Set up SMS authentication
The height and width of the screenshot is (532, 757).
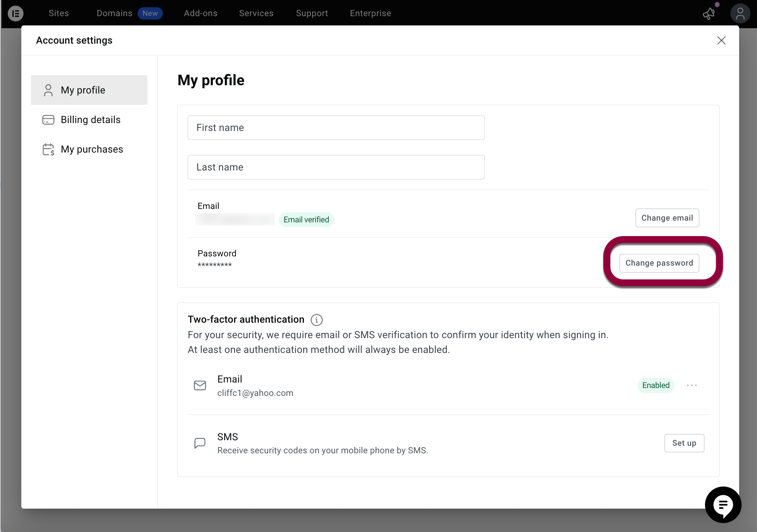tap(684, 443)
